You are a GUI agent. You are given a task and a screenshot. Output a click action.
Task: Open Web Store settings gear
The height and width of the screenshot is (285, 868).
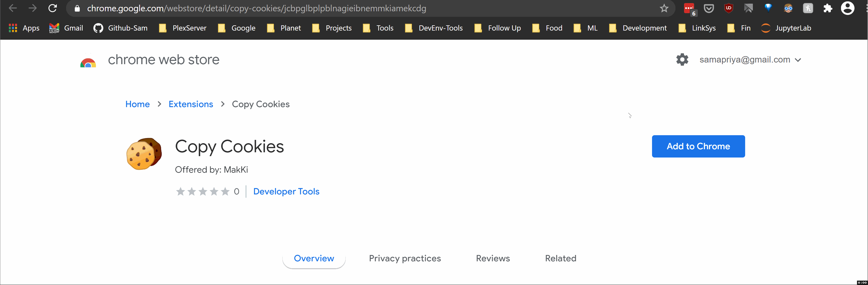coord(682,60)
